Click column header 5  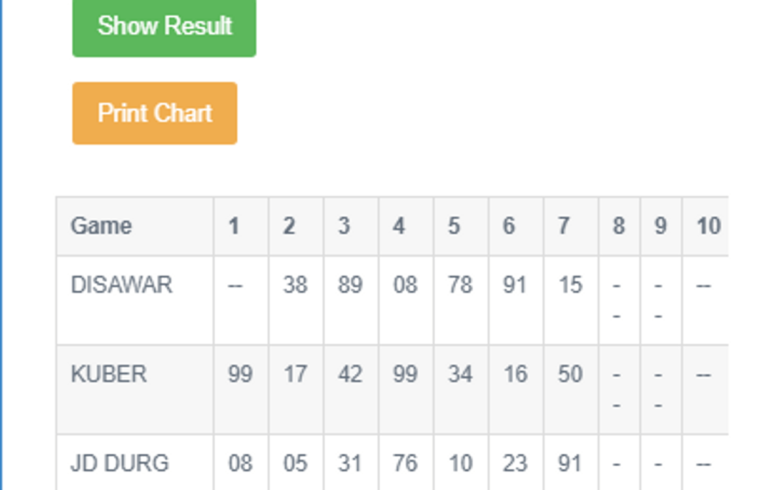(x=454, y=226)
